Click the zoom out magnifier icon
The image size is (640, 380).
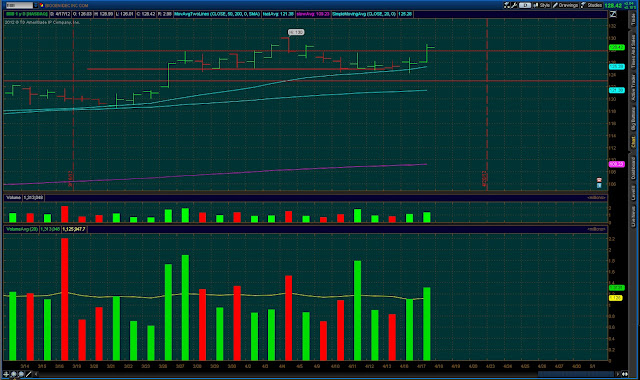click(x=21, y=374)
